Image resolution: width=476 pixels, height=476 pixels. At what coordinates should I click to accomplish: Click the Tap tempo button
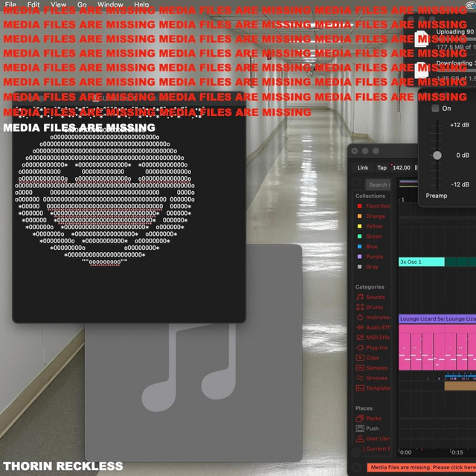pos(382,167)
